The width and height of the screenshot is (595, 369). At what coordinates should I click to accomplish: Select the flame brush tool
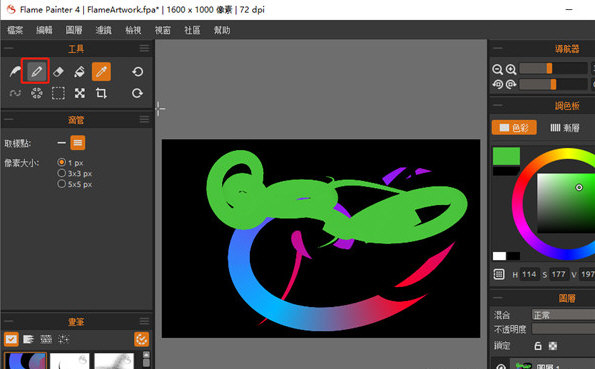[x=15, y=71]
